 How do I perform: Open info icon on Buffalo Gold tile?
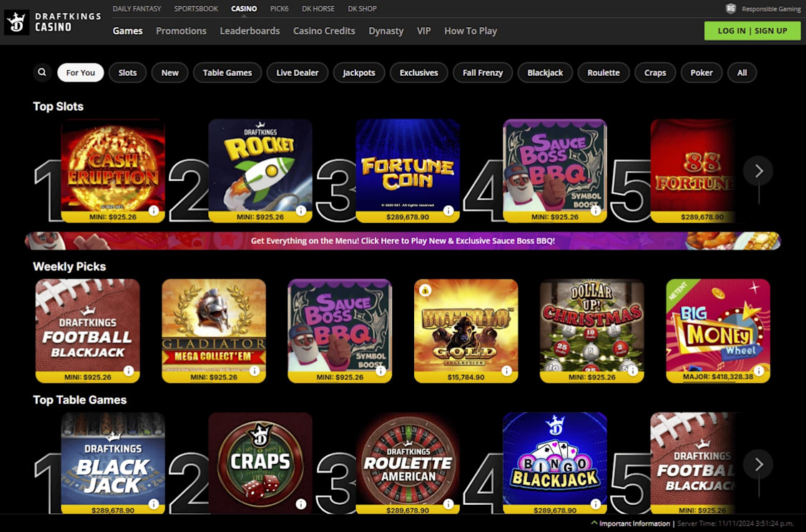(507, 370)
